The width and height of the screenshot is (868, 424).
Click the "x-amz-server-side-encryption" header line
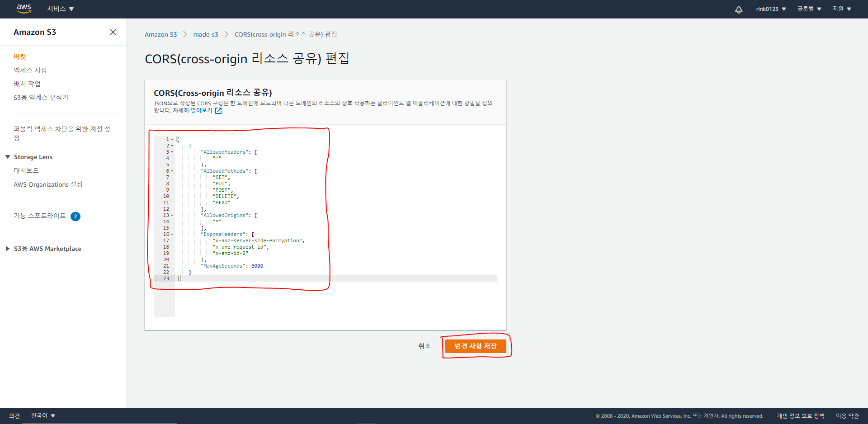pyautogui.click(x=258, y=241)
